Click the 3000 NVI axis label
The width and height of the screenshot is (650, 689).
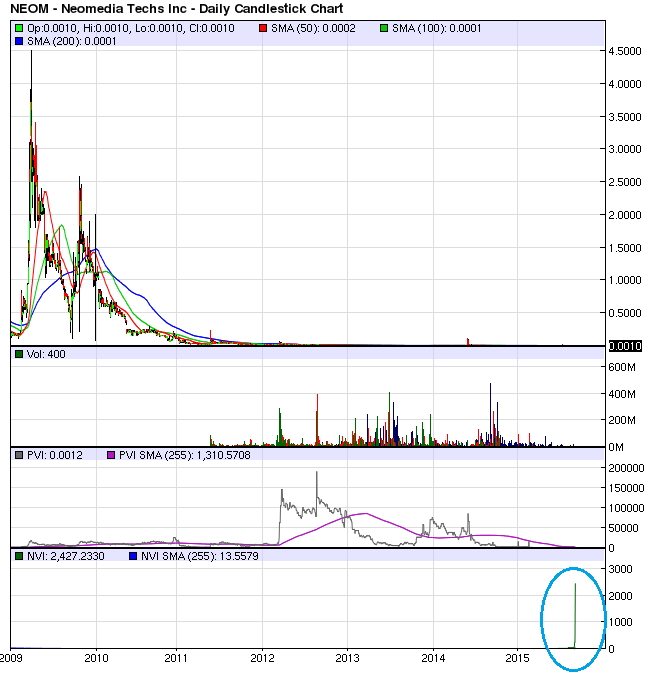coord(620,569)
